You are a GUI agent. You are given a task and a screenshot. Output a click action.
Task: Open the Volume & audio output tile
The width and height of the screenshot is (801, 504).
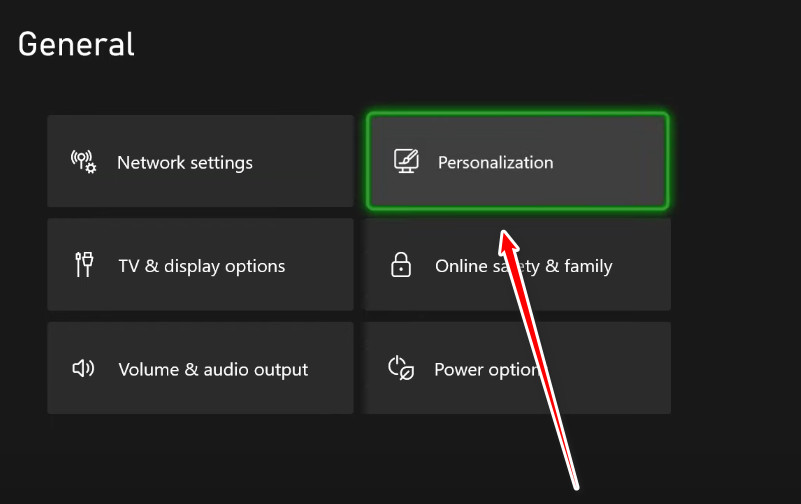coord(200,368)
